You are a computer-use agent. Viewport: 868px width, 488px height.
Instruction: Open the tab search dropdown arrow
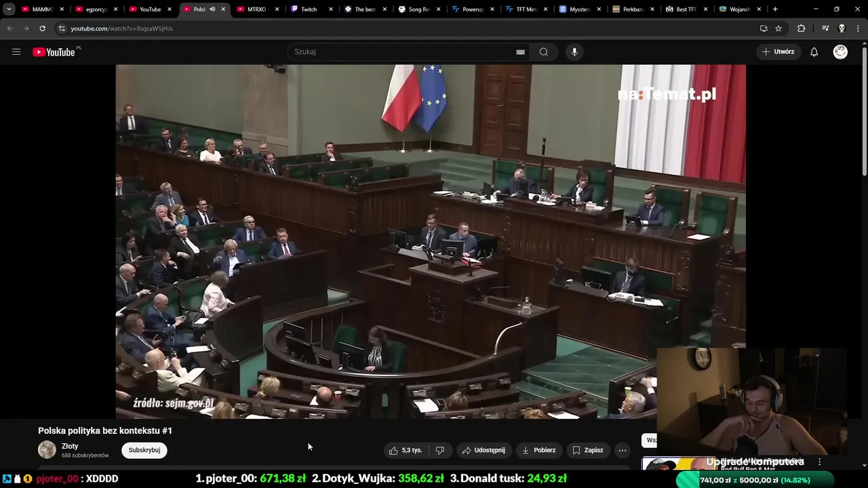9,9
